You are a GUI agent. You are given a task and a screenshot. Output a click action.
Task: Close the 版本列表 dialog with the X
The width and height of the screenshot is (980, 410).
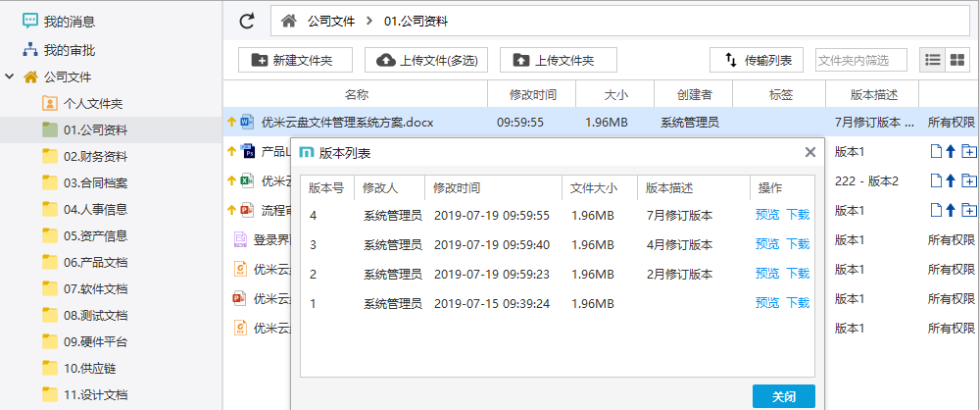[x=809, y=153]
